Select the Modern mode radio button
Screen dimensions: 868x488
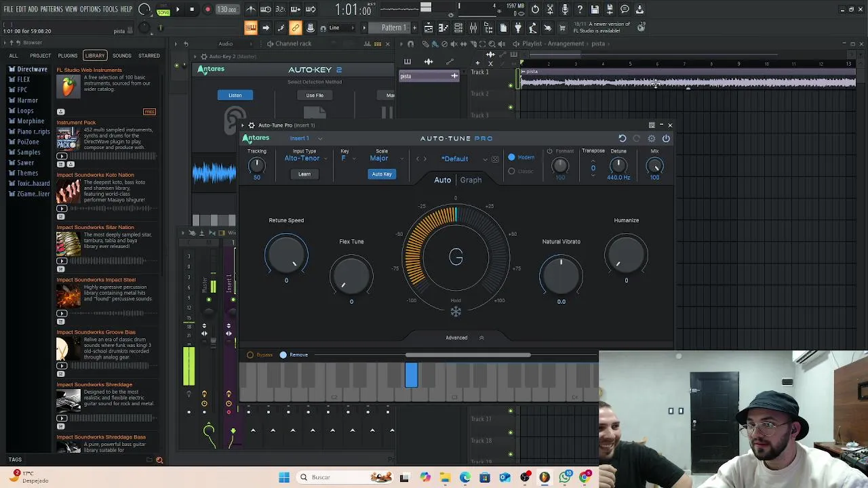511,157
